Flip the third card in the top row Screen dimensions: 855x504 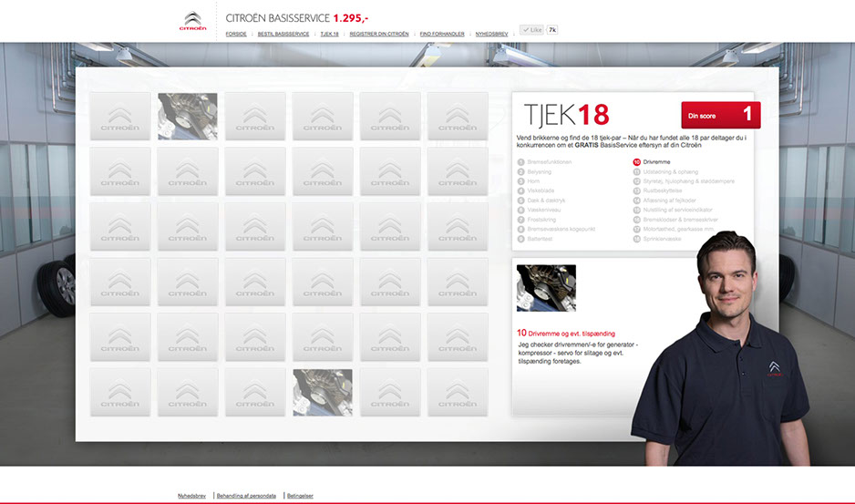(255, 116)
